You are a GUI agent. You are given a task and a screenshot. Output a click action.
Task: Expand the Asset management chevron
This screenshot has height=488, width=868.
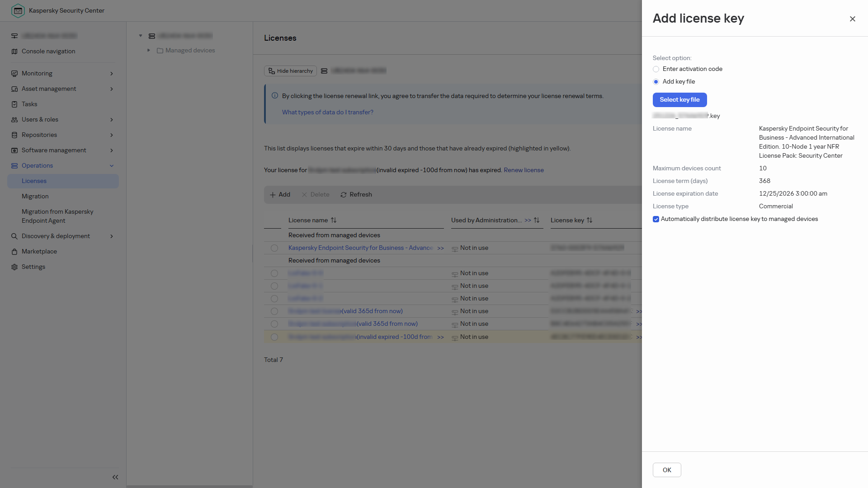tap(112, 89)
